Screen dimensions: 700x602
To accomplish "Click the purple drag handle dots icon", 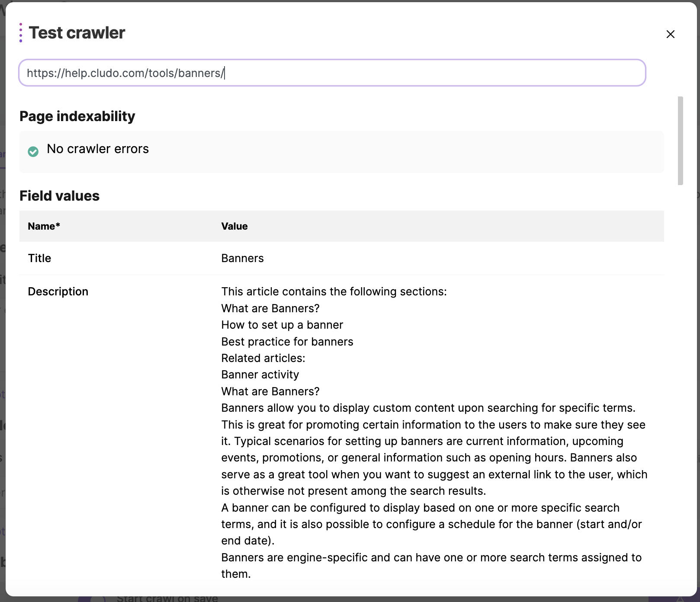I will pos(21,33).
